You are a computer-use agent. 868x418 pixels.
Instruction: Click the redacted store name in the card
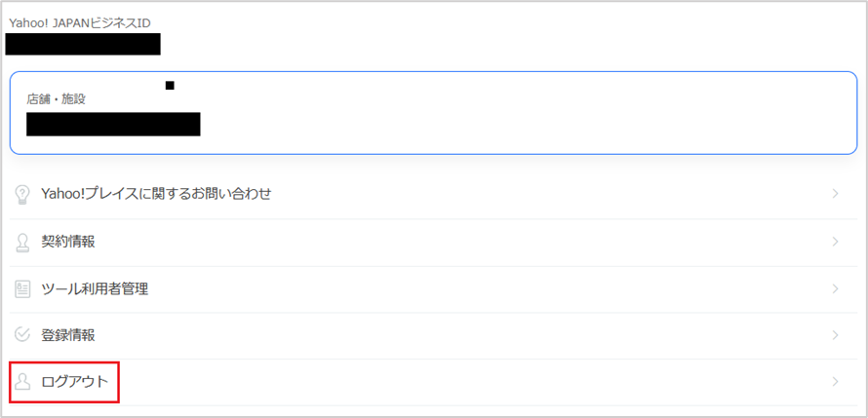point(113,125)
